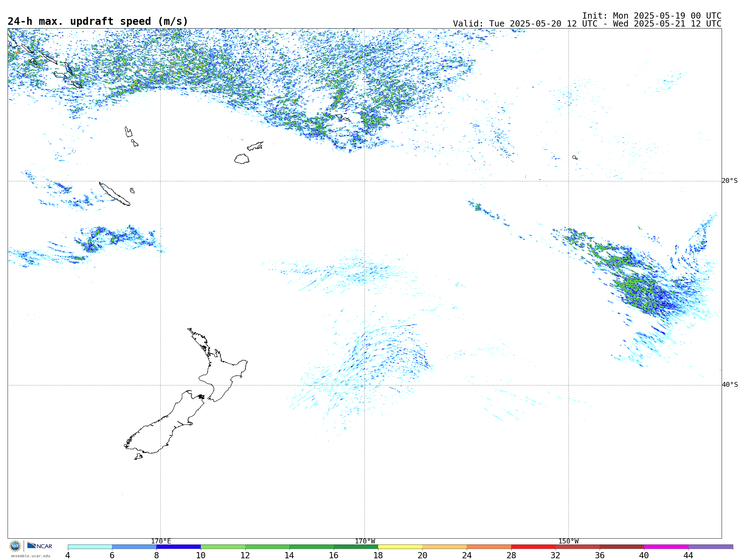Pick the orange 24–28 colorbar swatch
Viewport: 744px width, 560px height.
point(489,547)
